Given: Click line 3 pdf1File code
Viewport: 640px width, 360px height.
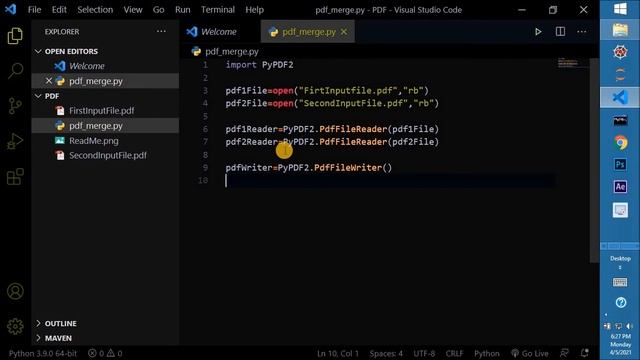Looking at the screenshot, I should (327, 91).
